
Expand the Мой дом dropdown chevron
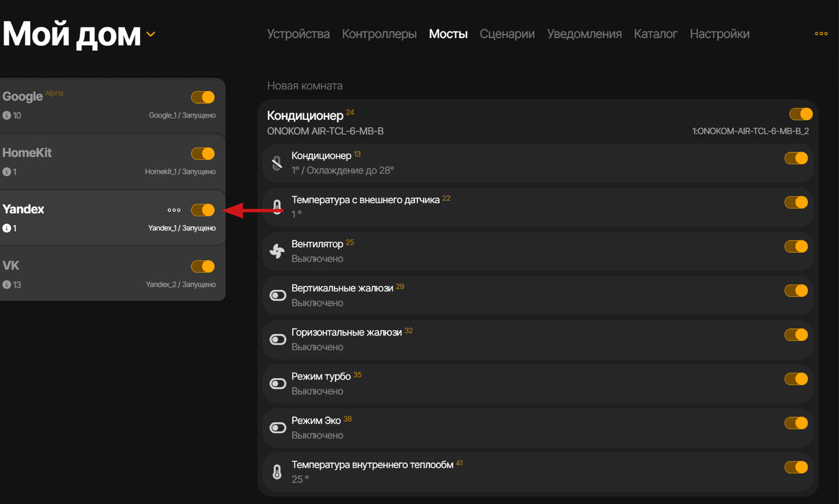pos(150,34)
